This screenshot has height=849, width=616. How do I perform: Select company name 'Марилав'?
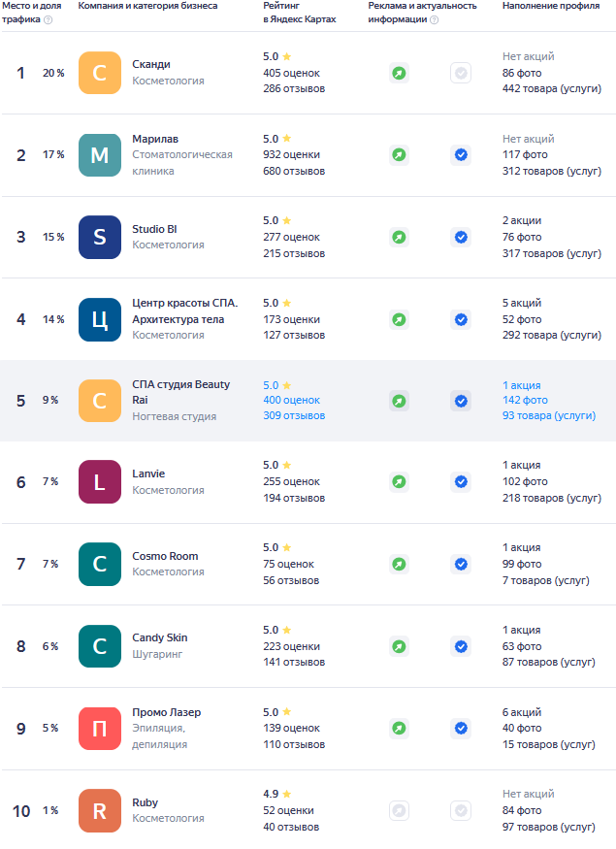[x=155, y=139]
